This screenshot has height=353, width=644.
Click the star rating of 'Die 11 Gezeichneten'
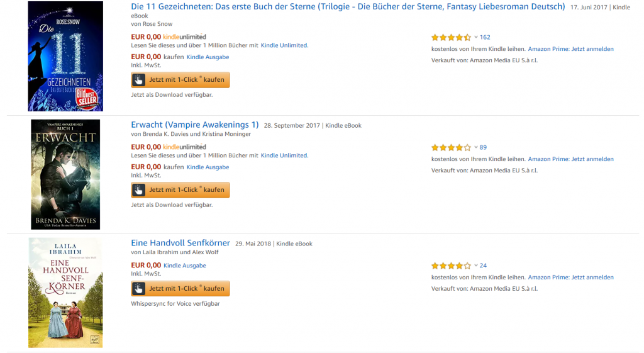451,38
